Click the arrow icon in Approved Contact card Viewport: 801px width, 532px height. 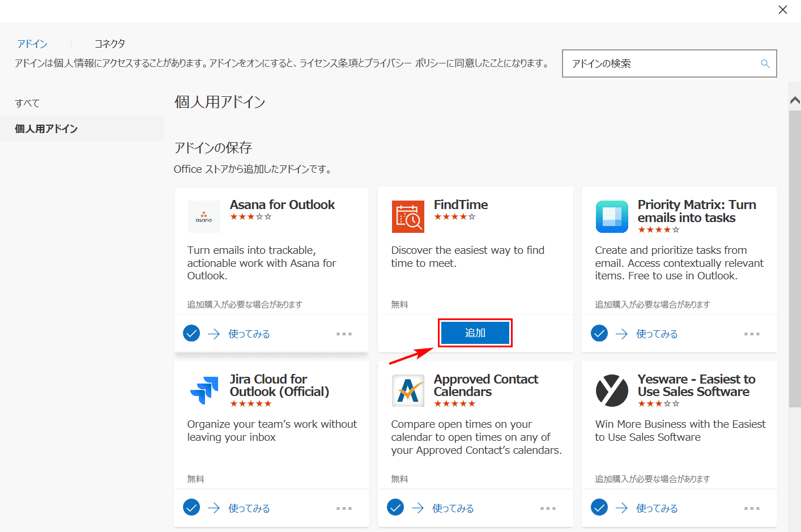point(417,508)
